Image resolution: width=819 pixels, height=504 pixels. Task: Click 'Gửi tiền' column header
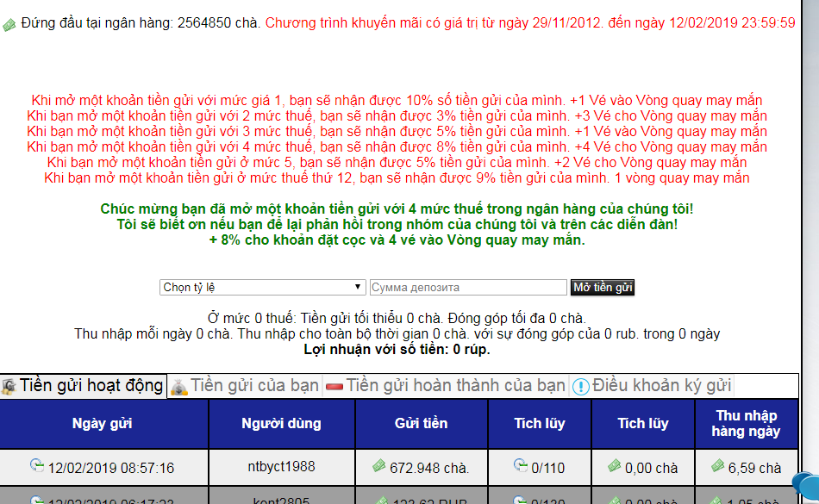click(x=421, y=424)
